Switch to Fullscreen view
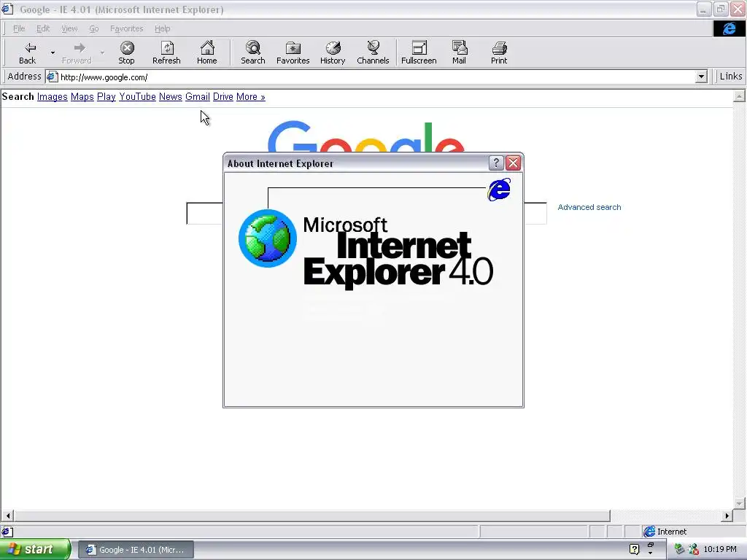Screen dimensions: 747x560 419,52
